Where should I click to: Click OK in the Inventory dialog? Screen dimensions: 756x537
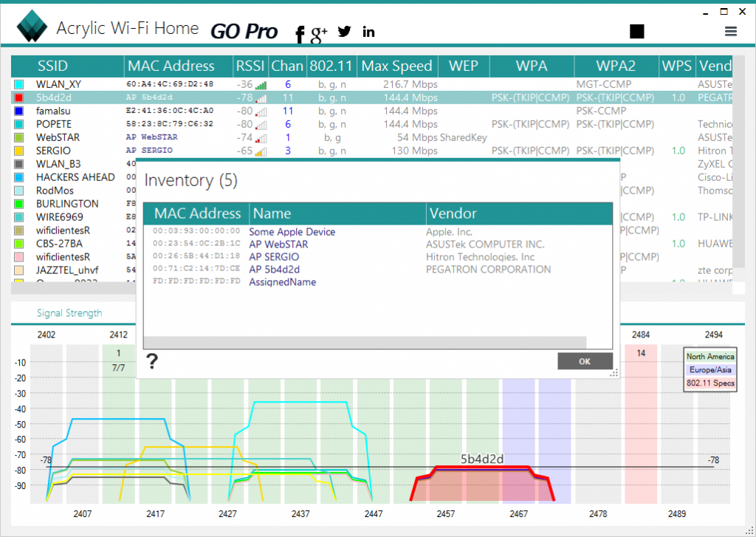[x=585, y=361]
